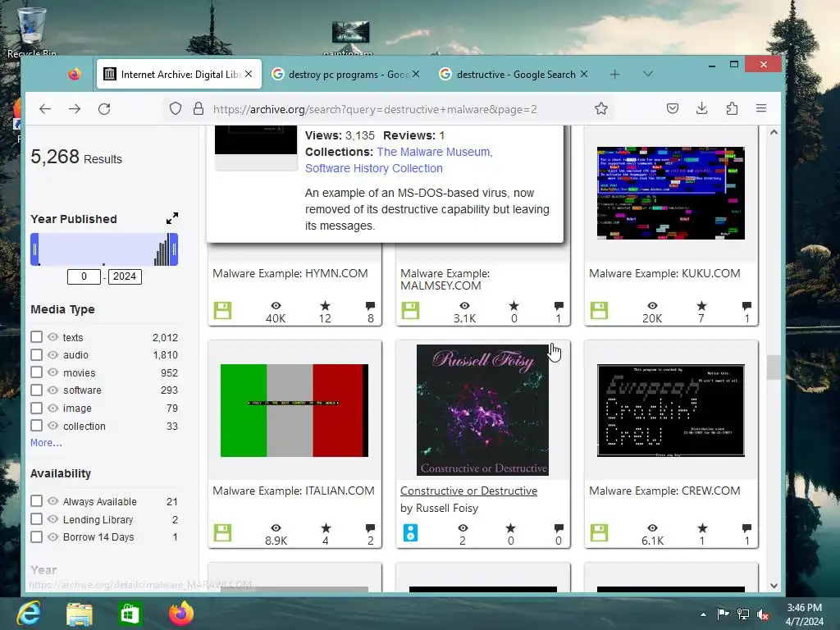This screenshot has height=630, width=840.
Task: List all tabs with the chevron
Action: [x=648, y=74]
